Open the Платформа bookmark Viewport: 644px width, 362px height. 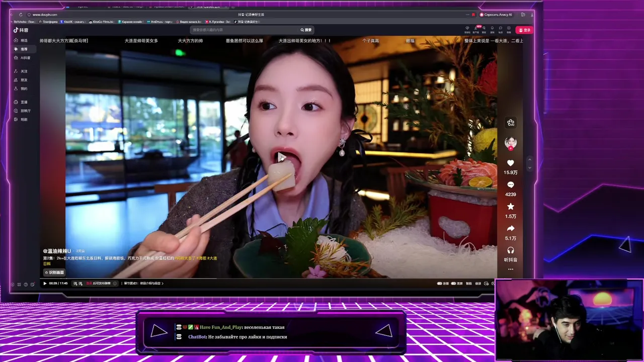point(48,22)
